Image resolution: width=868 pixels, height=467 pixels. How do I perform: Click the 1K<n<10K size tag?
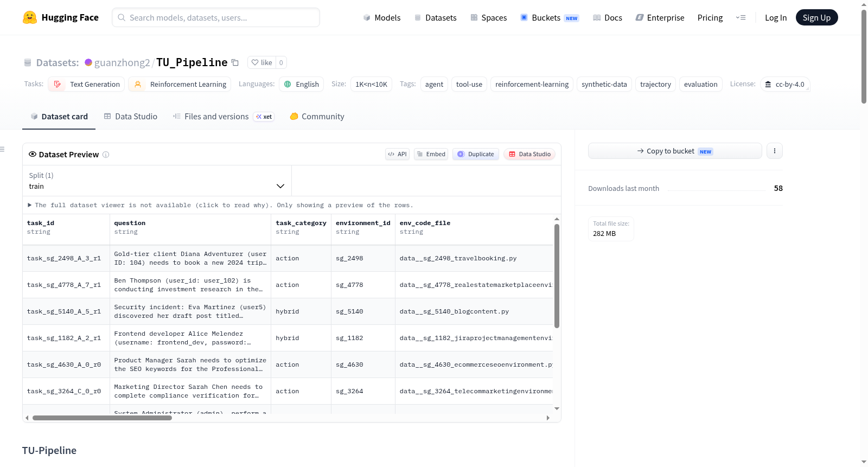(371, 84)
